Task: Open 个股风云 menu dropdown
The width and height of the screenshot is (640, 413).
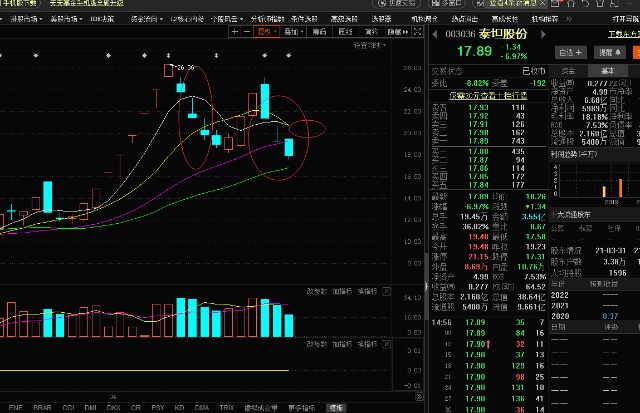Action: coord(227,19)
